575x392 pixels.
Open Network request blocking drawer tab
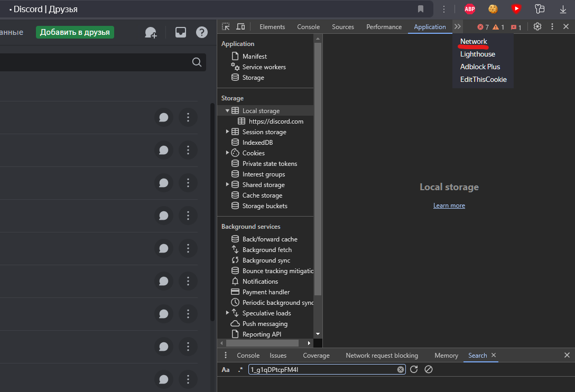pos(382,356)
